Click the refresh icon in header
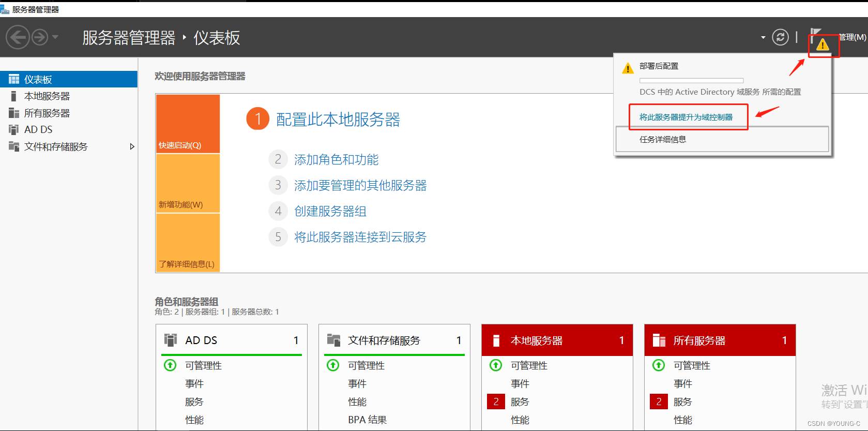This screenshot has width=868, height=431. tap(780, 37)
